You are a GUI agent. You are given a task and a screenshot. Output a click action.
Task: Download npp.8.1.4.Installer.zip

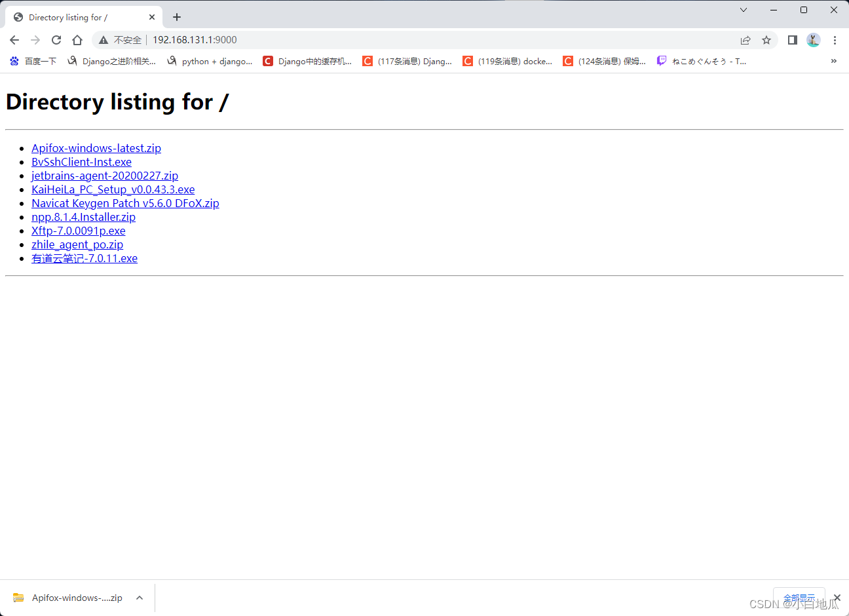tap(83, 217)
